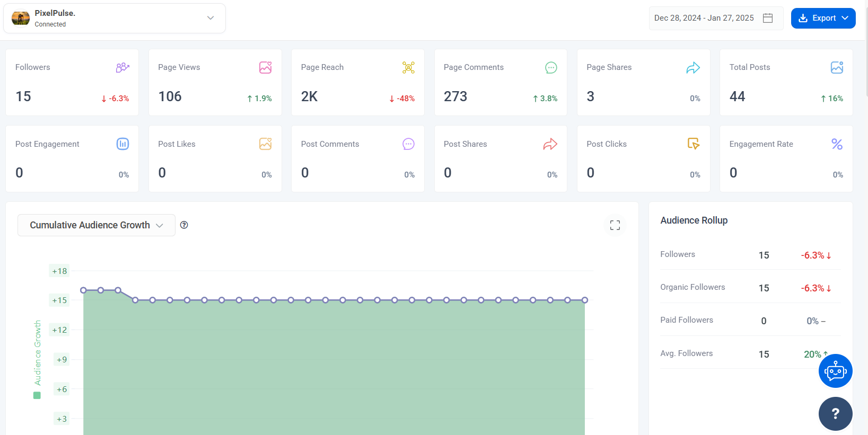Click the Post Likes image icon

pos(265,144)
